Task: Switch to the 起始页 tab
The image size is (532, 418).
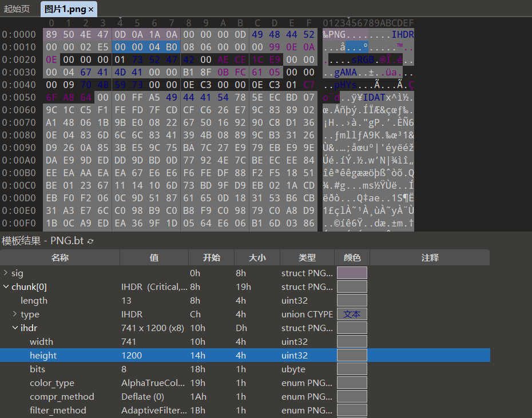Action: pyautogui.click(x=17, y=9)
